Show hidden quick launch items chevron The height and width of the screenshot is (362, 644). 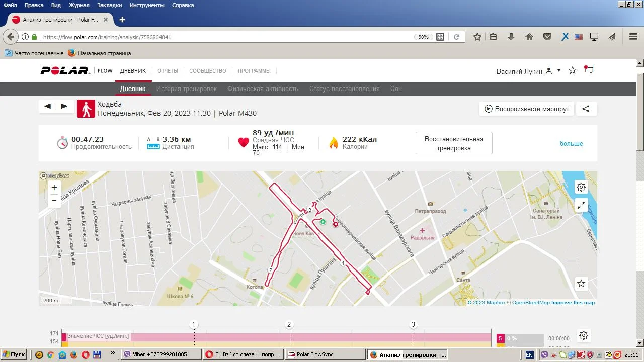coord(112,354)
